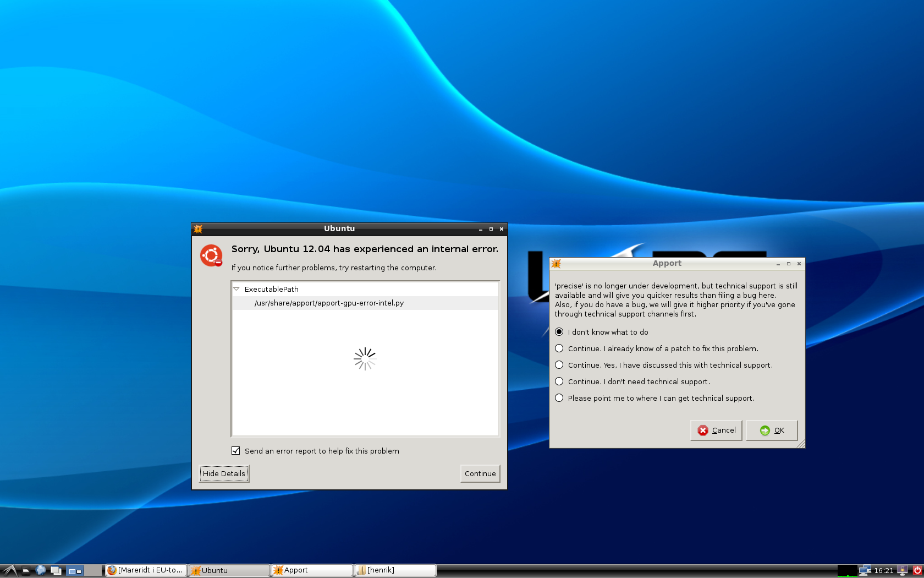This screenshot has height=578, width=924.
Task: Launch the file manager from the panel
Action: click(x=26, y=571)
